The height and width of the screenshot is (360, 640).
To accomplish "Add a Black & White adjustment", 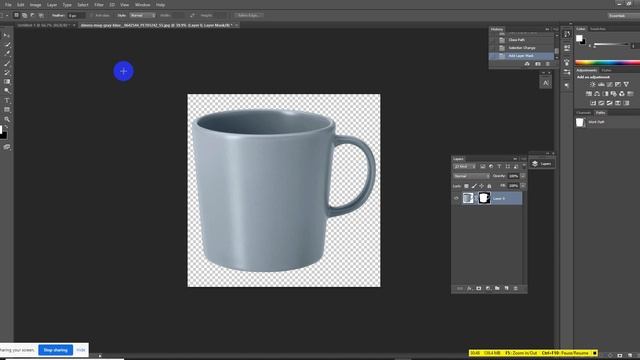I will click(605, 94).
